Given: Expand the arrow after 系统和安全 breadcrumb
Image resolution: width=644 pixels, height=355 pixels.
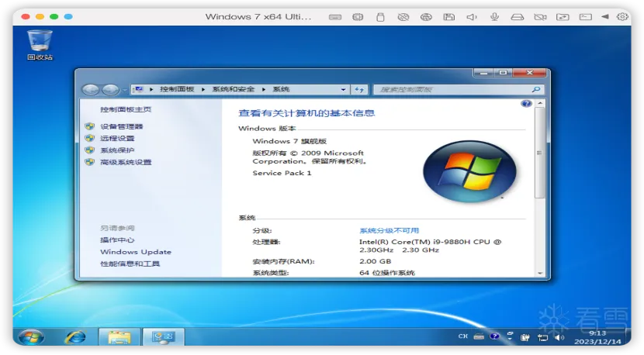Looking at the screenshot, I should (x=264, y=89).
